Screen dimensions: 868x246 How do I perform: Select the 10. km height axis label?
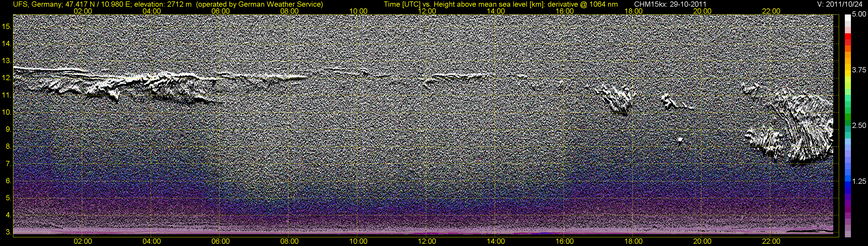(x=6, y=112)
